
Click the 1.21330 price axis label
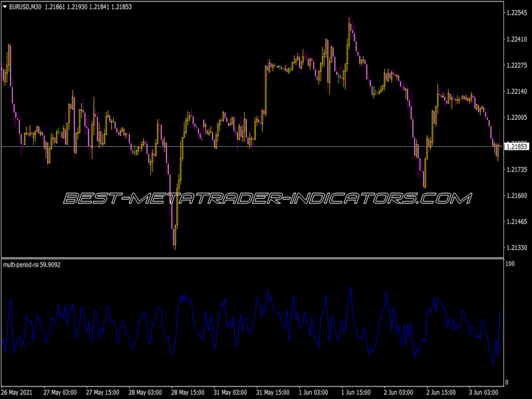tap(517, 248)
